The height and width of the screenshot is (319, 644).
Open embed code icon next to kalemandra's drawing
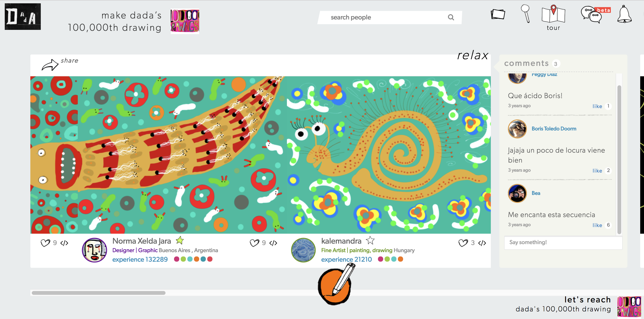(482, 243)
